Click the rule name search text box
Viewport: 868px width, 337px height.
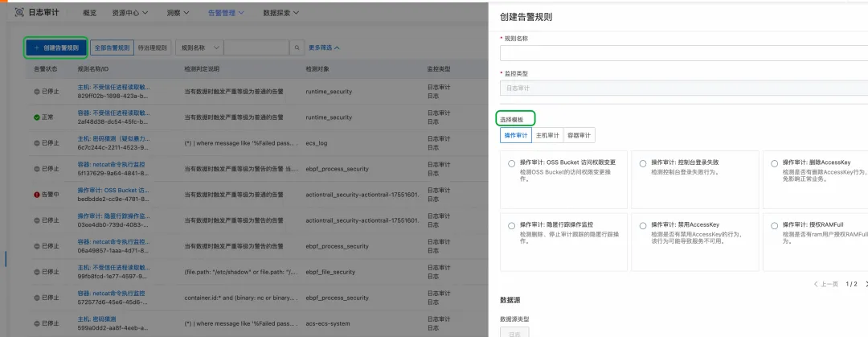coord(257,47)
